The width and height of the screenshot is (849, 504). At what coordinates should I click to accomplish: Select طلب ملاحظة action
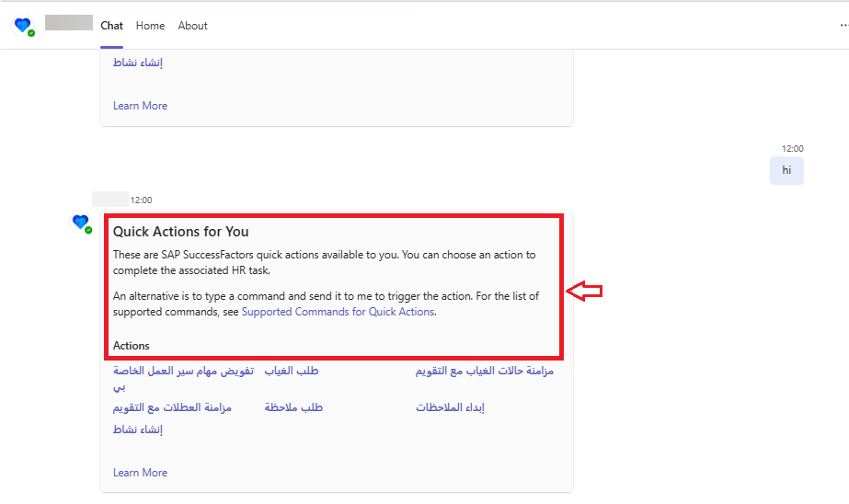(x=293, y=407)
